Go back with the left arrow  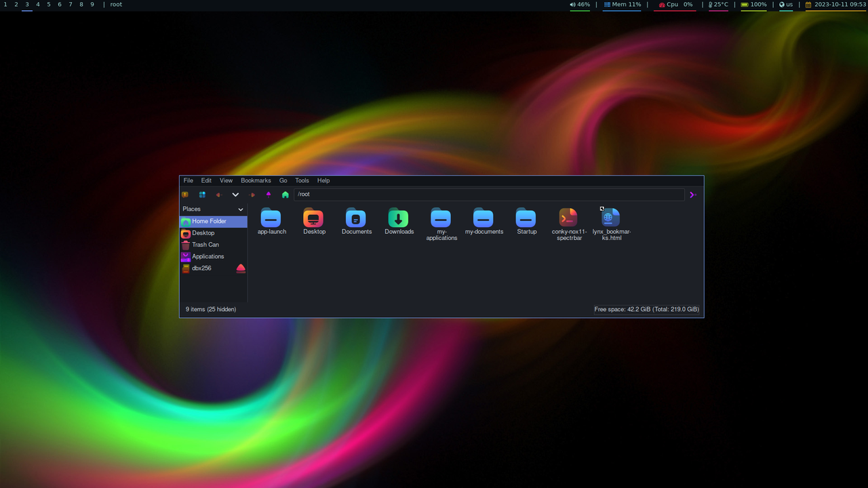[x=218, y=195]
